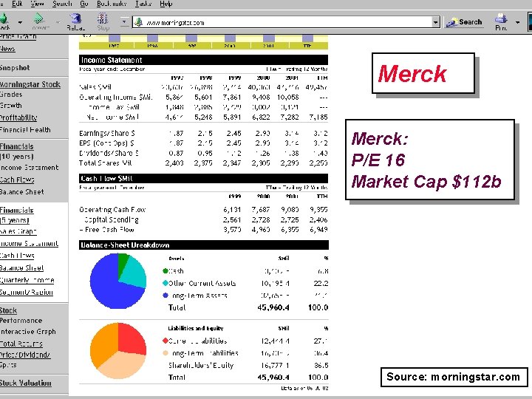
Task: Open dropdown arrow left of the address bar
Action: (x=124, y=22)
